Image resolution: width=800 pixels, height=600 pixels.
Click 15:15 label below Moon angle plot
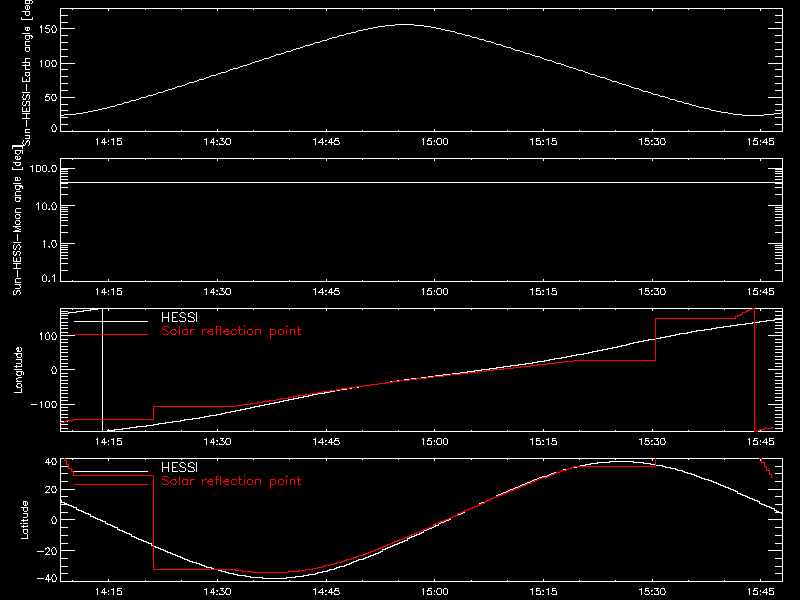[543, 292]
